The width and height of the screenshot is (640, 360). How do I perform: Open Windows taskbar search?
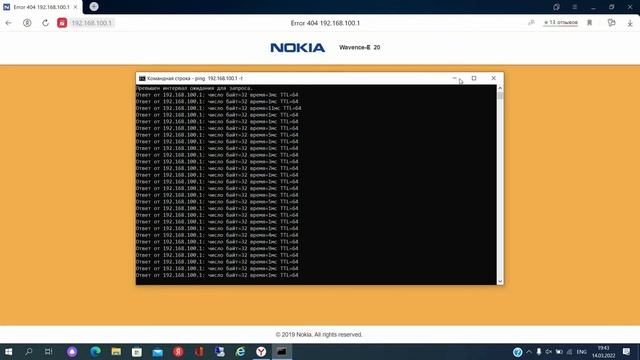click(29, 351)
